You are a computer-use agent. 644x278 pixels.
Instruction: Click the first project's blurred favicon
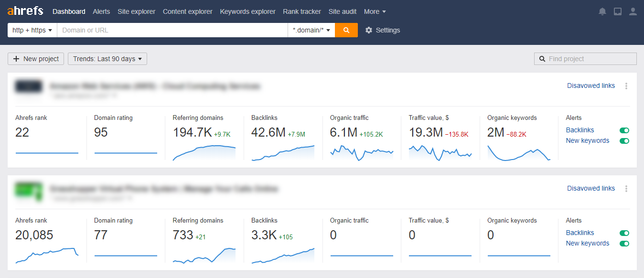pyautogui.click(x=29, y=86)
